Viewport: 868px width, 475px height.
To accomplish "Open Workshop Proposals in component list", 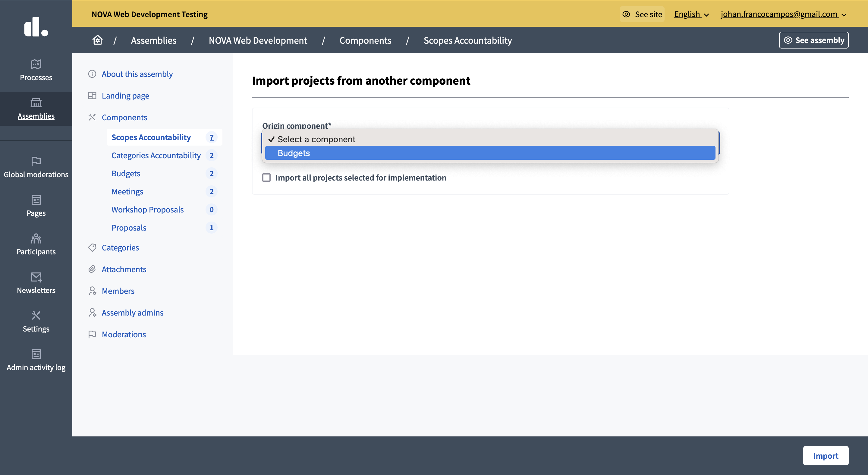I will (x=148, y=209).
